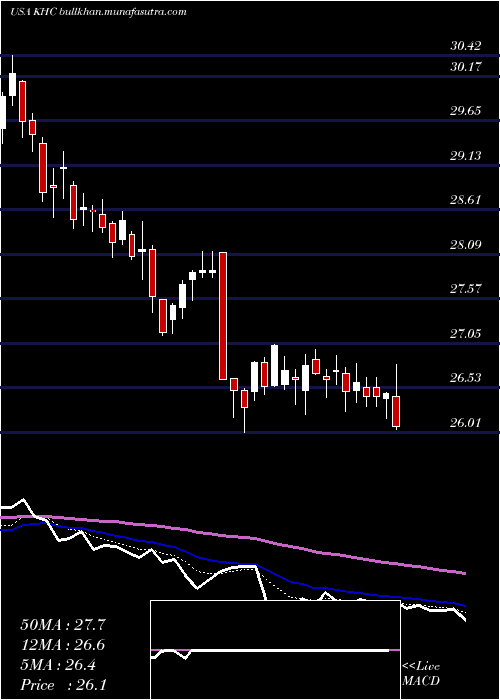500x700 pixels.
Task: Click the <<Live MACD label
Action: tap(421, 674)
